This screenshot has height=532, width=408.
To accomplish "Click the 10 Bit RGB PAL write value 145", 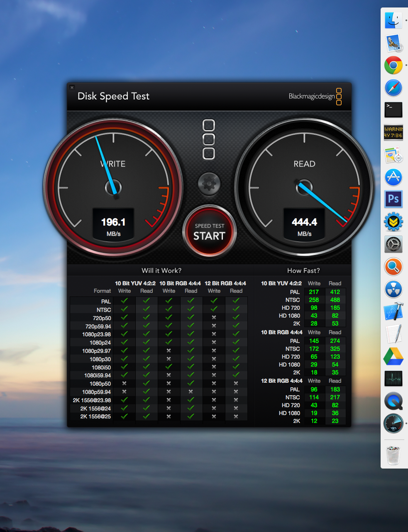I will pos(314,341).
